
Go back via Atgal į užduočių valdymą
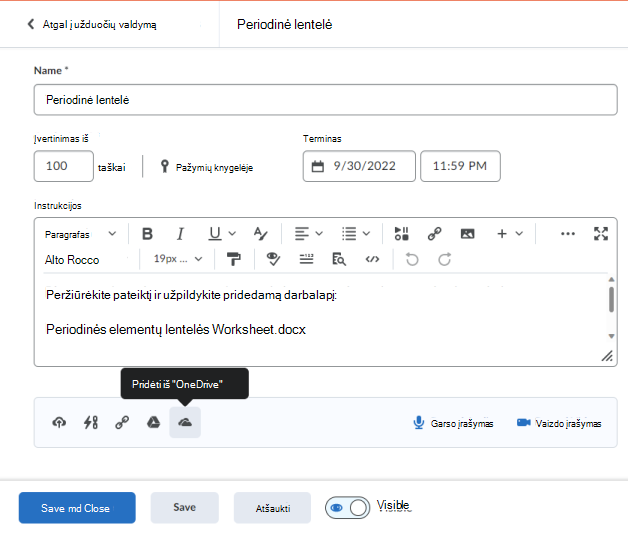click(x=92, y=24)
